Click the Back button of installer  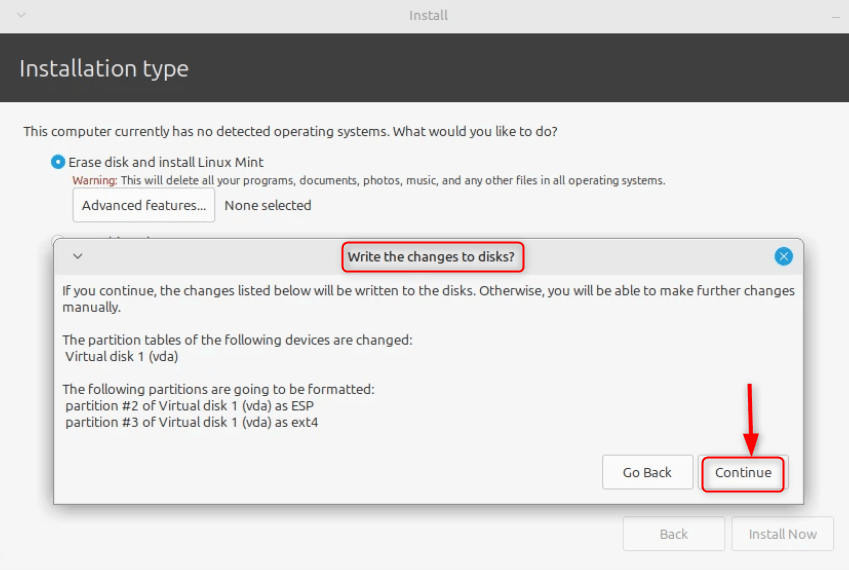coord(674,534)
